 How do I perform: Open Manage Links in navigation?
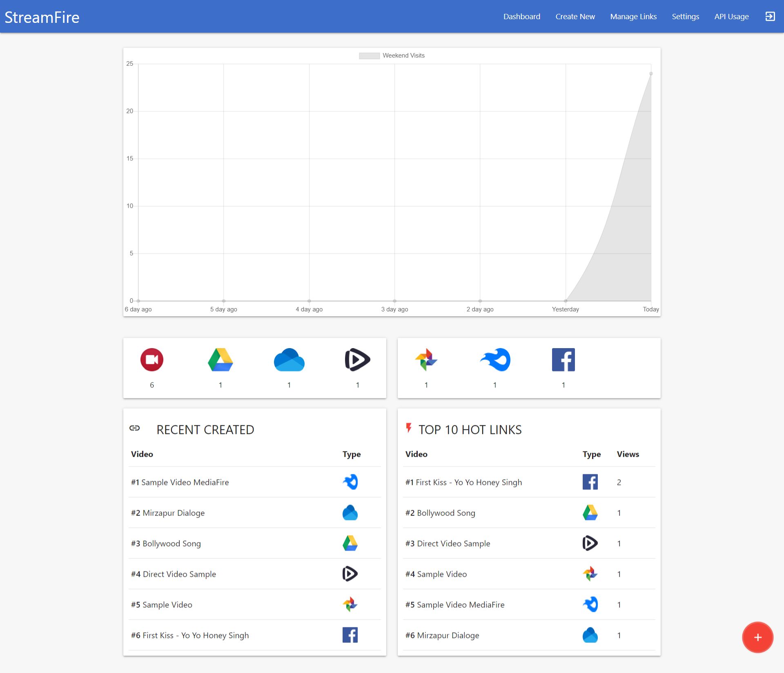[633, 16]
